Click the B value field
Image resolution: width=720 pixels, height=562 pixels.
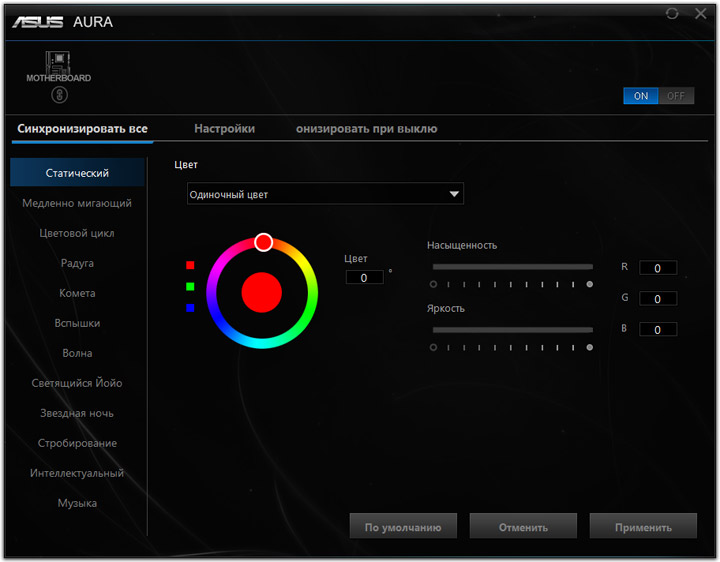point(658,330)
